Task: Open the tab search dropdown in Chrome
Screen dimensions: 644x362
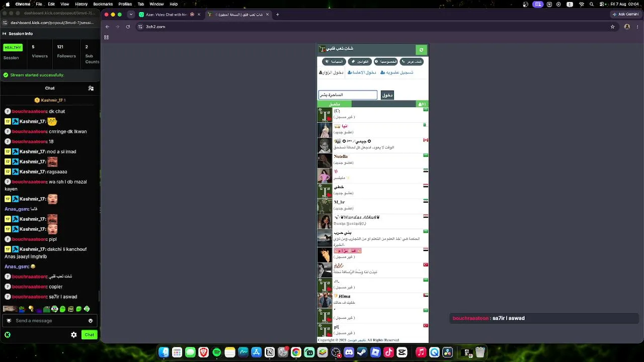Action: click(x=131, y=15)
